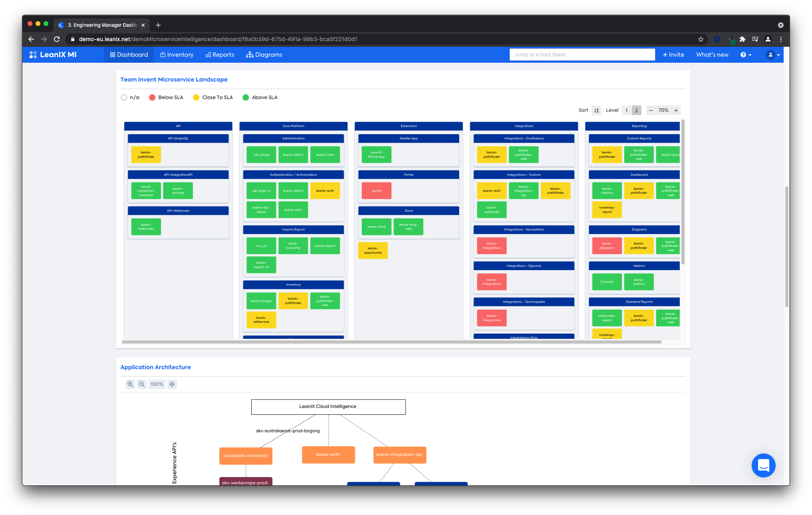Zoom in on Application Architecture diagram
Screen dimensions: 812x515
point(130,384)
